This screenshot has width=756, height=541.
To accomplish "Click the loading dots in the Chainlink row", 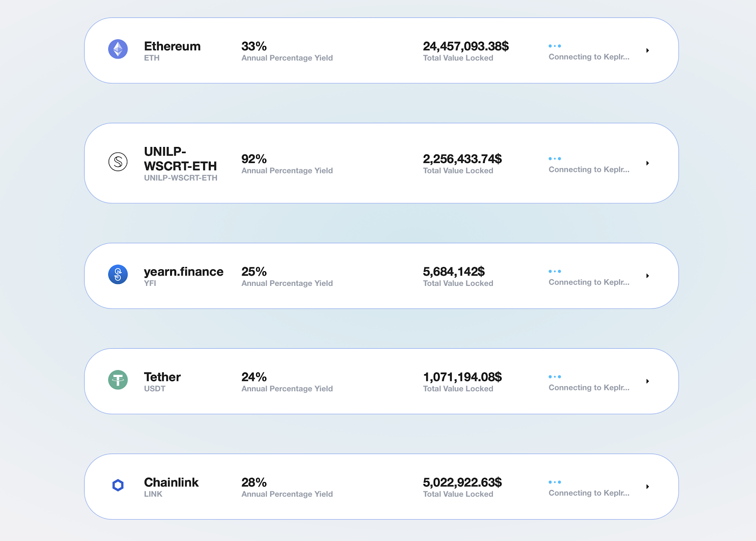I will point(555,482).
